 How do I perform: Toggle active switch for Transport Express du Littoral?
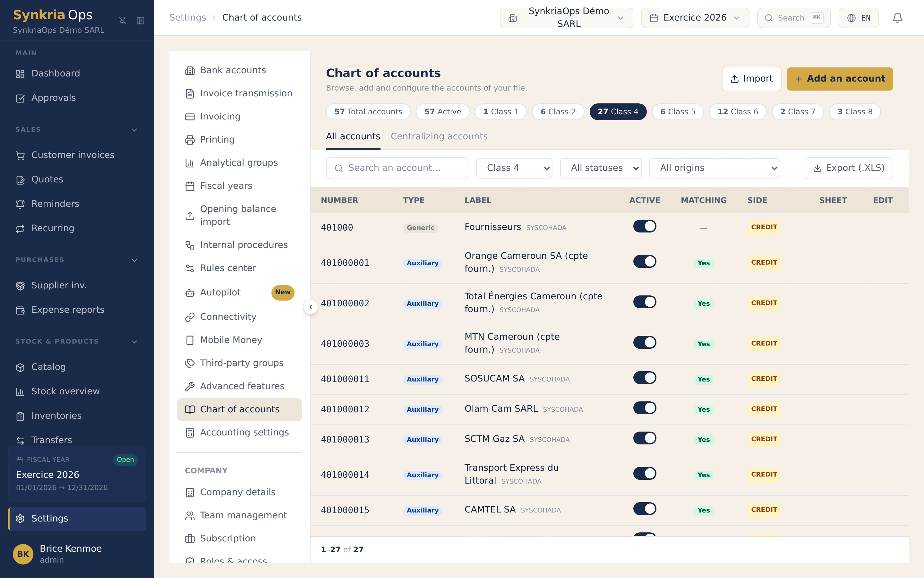click(645, 474)
